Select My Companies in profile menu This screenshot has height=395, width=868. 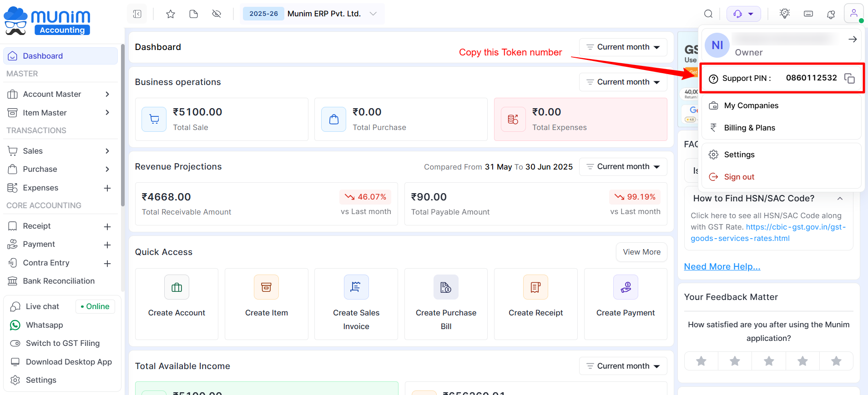tap(751, 105)
